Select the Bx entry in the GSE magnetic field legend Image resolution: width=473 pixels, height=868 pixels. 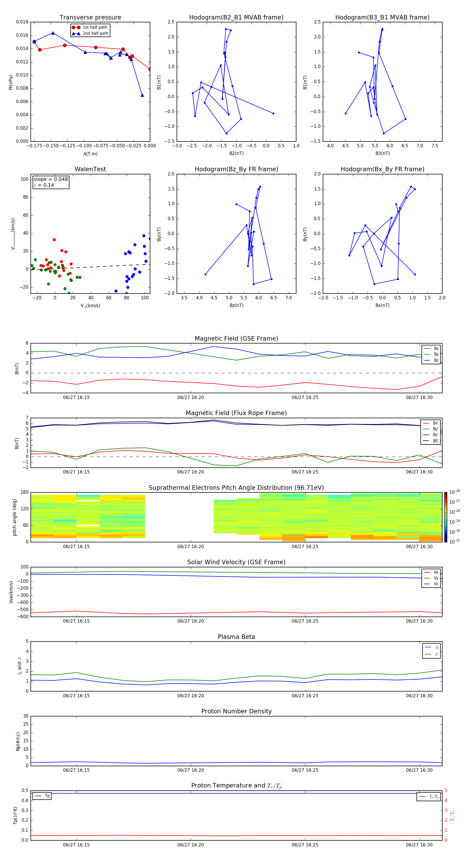click(431, 349)
